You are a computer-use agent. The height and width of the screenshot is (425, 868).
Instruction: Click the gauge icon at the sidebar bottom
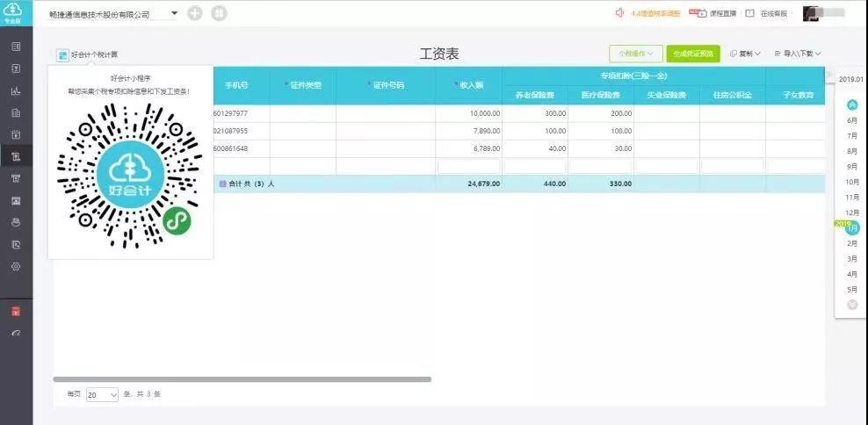pyautogui.click(x=16, y=333)
